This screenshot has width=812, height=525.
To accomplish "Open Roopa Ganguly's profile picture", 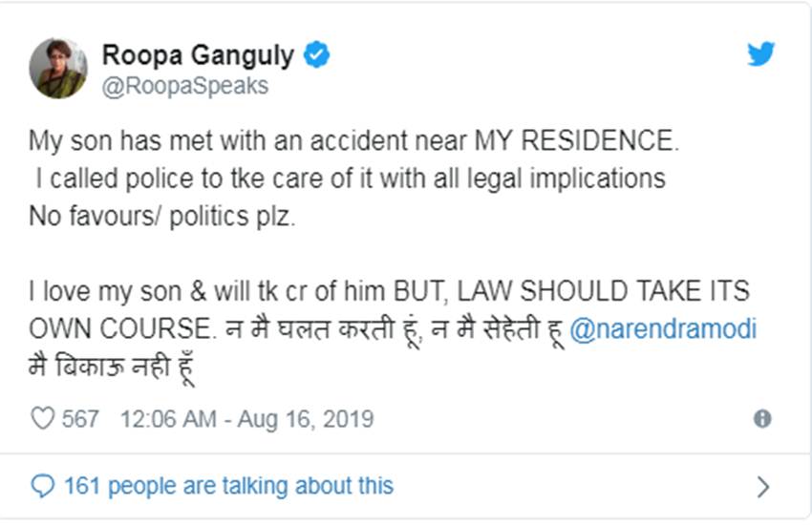I will click(x=58, y=69).
